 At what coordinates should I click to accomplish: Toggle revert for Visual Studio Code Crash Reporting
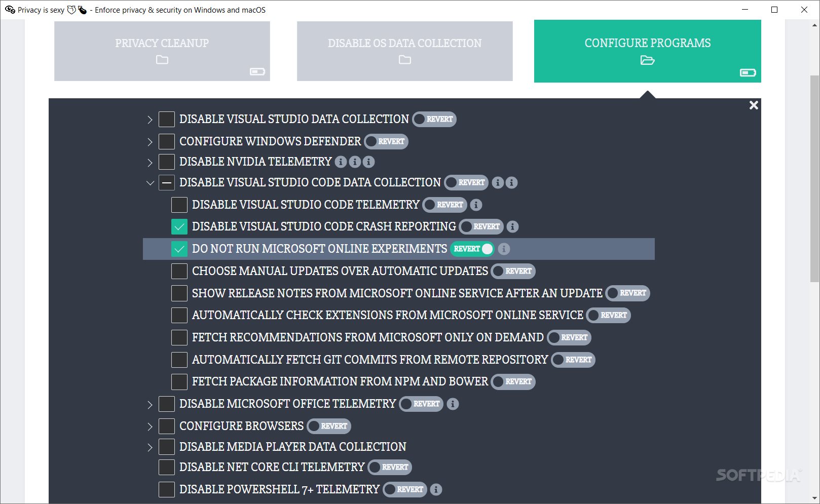pos(481,227)
